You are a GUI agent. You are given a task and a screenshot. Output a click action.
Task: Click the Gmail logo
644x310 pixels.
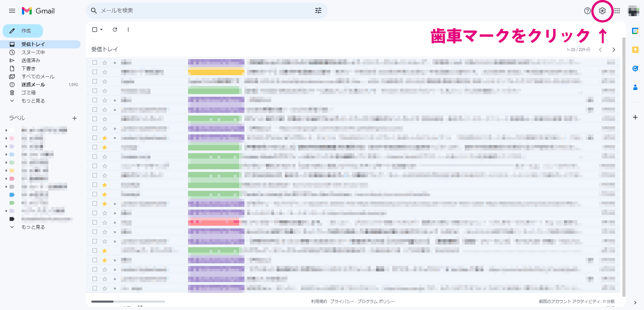click(38, 11)
